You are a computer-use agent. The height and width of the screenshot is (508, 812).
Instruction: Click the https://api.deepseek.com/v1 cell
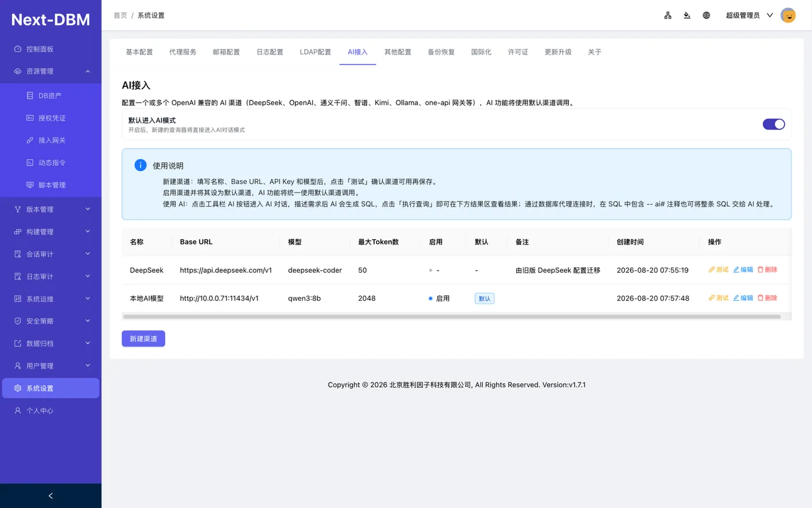coord(226,271)
